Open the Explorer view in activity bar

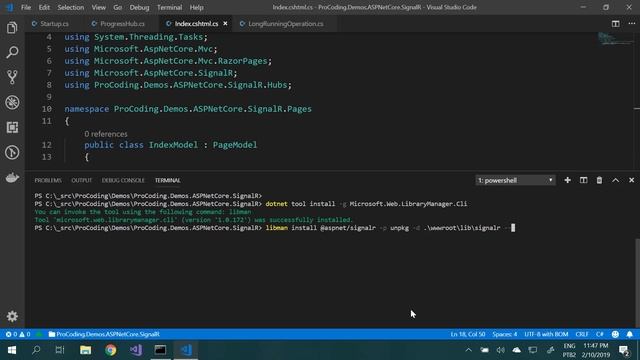click(x=12, y=28)
